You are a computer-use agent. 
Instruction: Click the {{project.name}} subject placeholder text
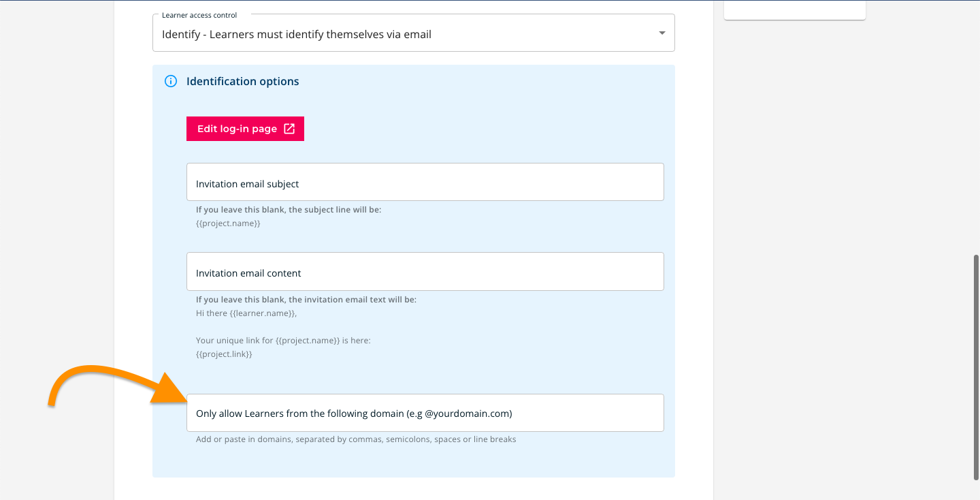click(x=228, y=223)
